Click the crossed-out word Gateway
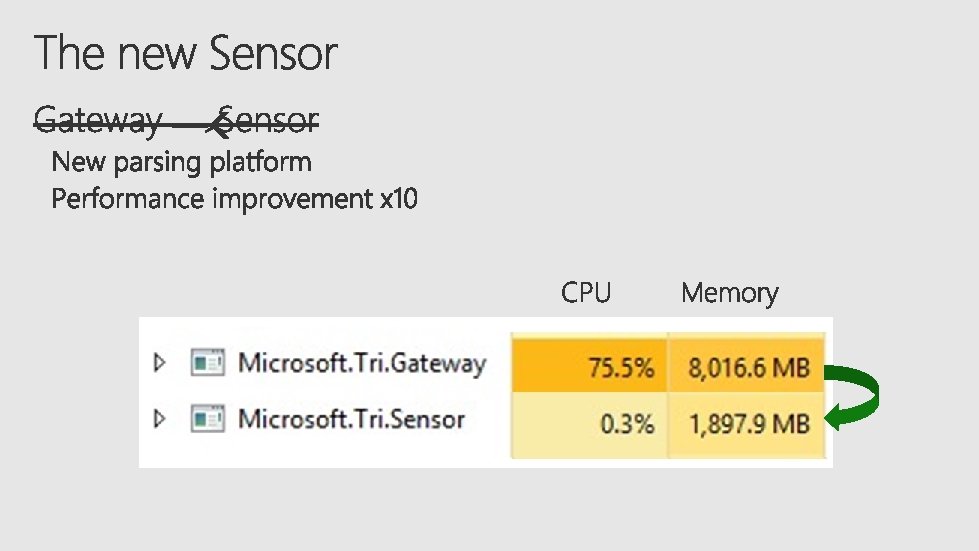The width and height of the screenshot is (979, 551). [97, 121]
